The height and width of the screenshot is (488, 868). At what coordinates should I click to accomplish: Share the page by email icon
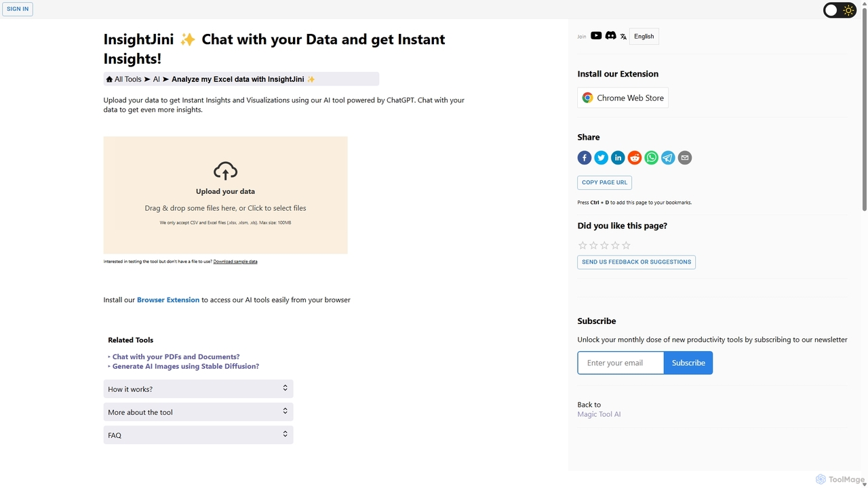tap(685, 158)
